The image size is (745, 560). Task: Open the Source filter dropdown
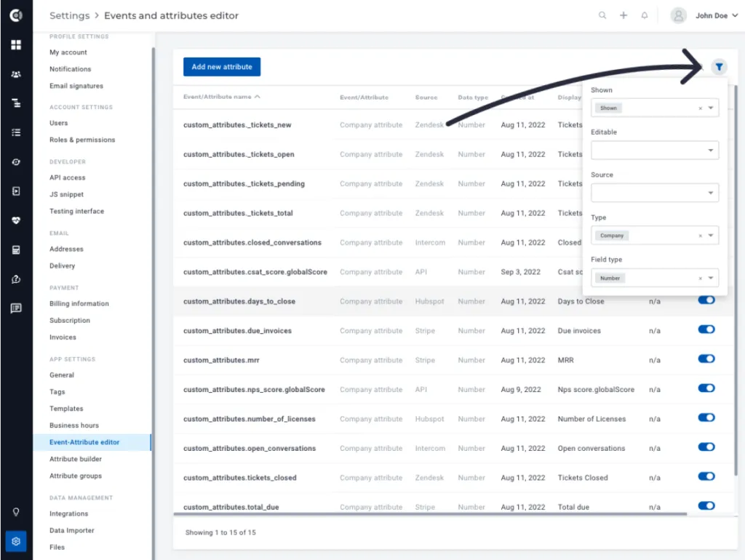(655, 193)
